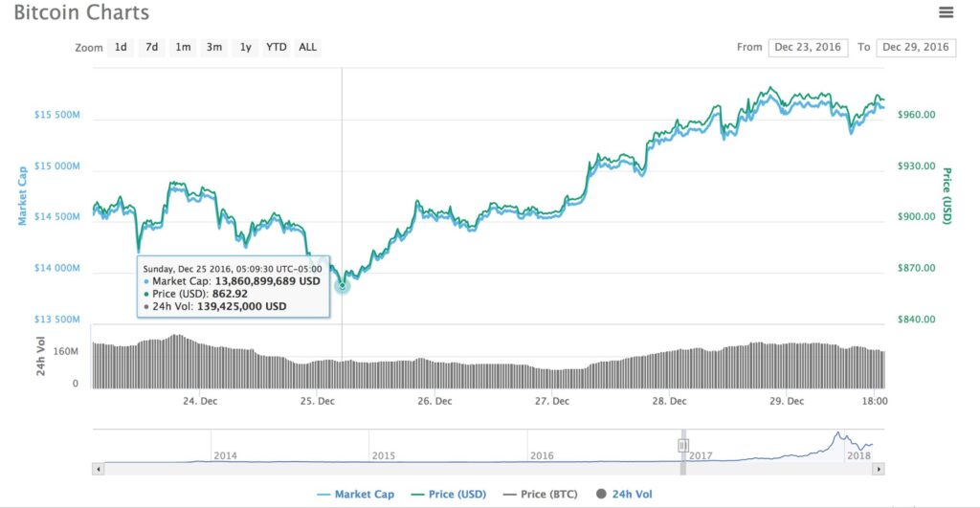Select the 1d zoom range
This screenshot has height=508, width=980.
[x=121, y=48]
